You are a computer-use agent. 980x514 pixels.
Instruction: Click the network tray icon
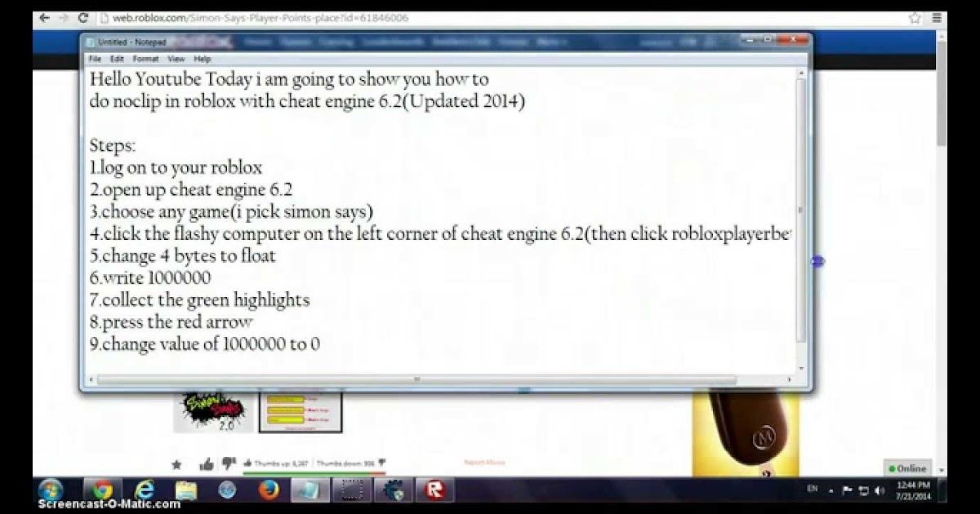coord(863,490)
